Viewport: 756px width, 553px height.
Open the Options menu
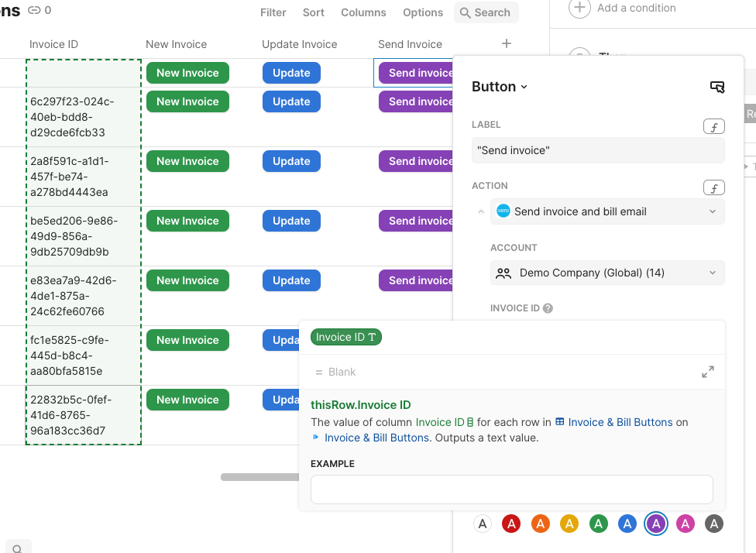[x=423, y=12]
